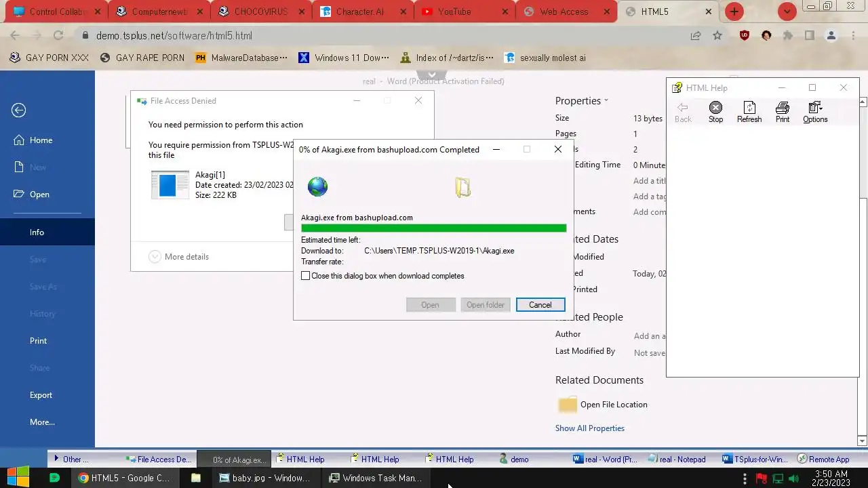The image size is (868, 488).
Task: Click the share icon in the address bar
Action: point(696,36)
